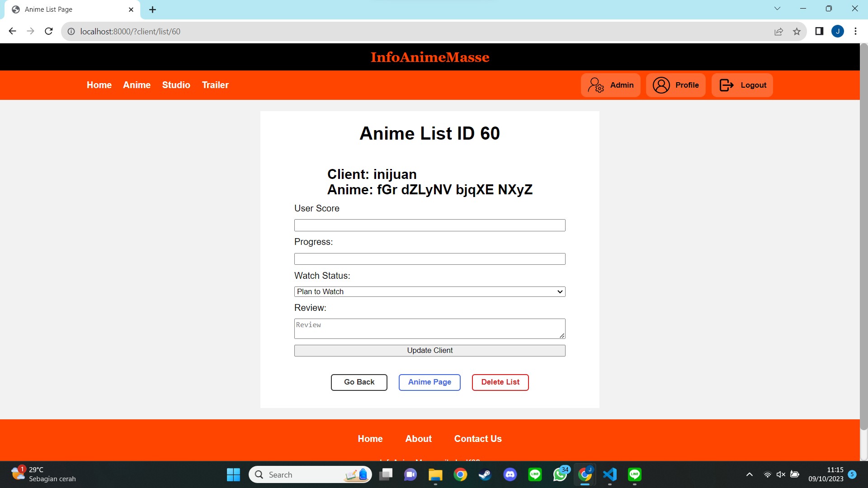The width and height of the screenshot is (868, 488).
Task: Open Chrome tab search chevron
Action: tap(777, 9)
